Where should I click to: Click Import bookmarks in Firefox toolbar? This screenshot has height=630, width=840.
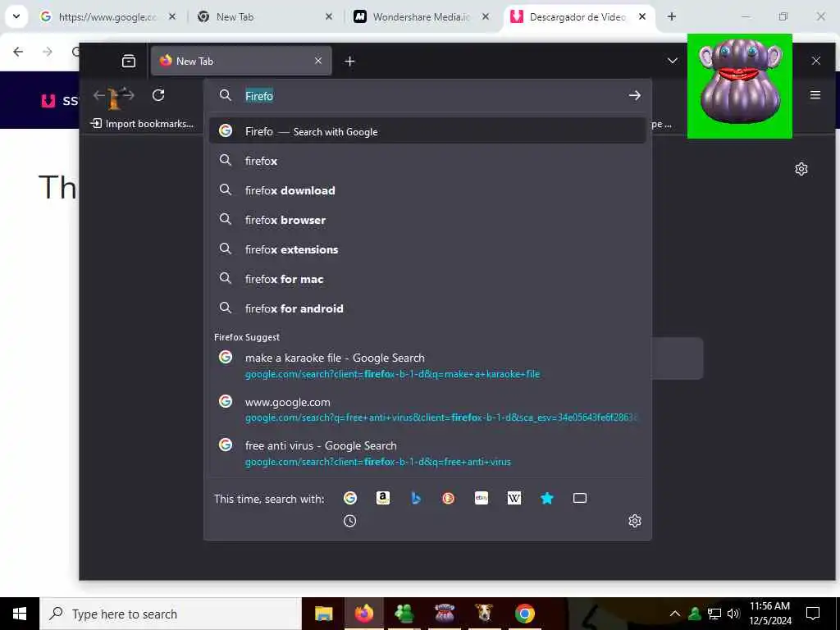[x=143, y=124]
